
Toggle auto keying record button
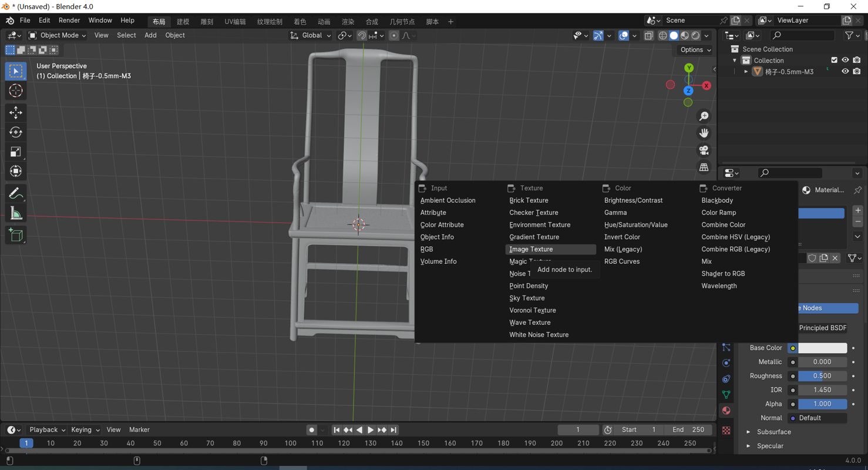click(x=312, y=430)
